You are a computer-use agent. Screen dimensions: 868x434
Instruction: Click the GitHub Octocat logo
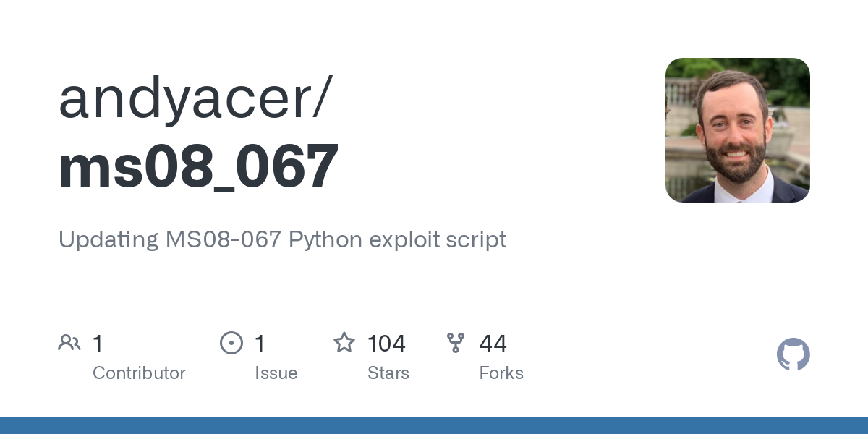pos(793,354)
